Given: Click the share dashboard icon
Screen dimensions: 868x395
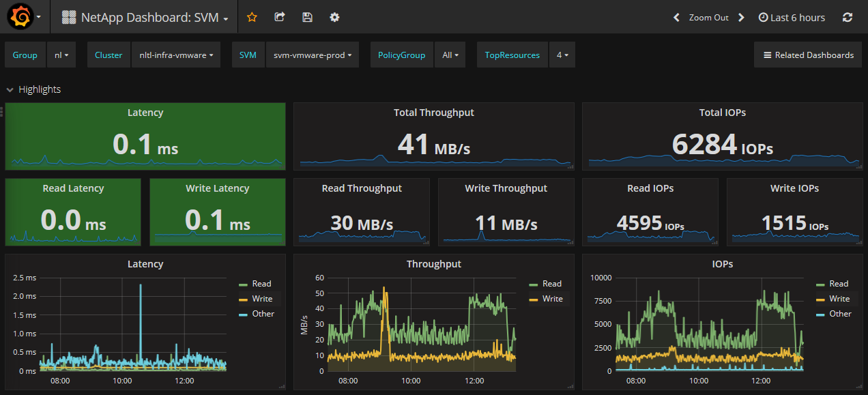Looking at the screenshot, I should 280,17.
